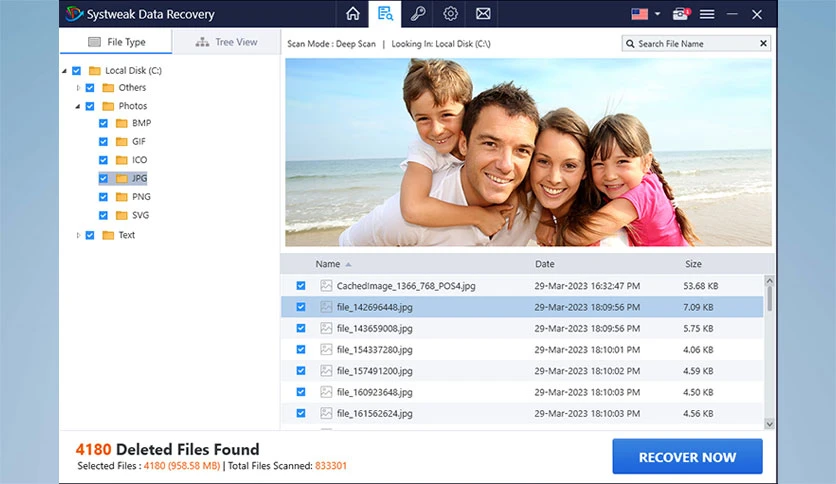Screen dimensions: 836x484
Task: Uncheck the Others folder checkbox
Action: (x=90, y=87)
